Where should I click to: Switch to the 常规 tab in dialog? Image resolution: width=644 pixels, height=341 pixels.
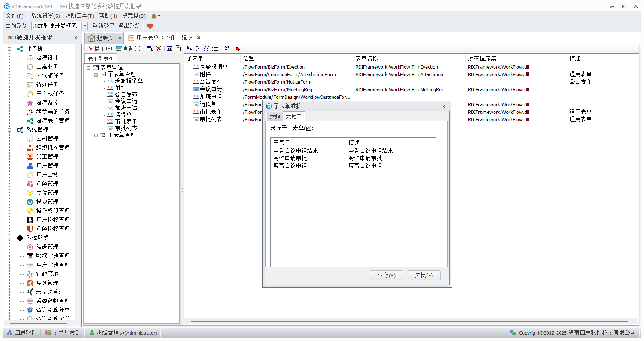click(275, 117)
